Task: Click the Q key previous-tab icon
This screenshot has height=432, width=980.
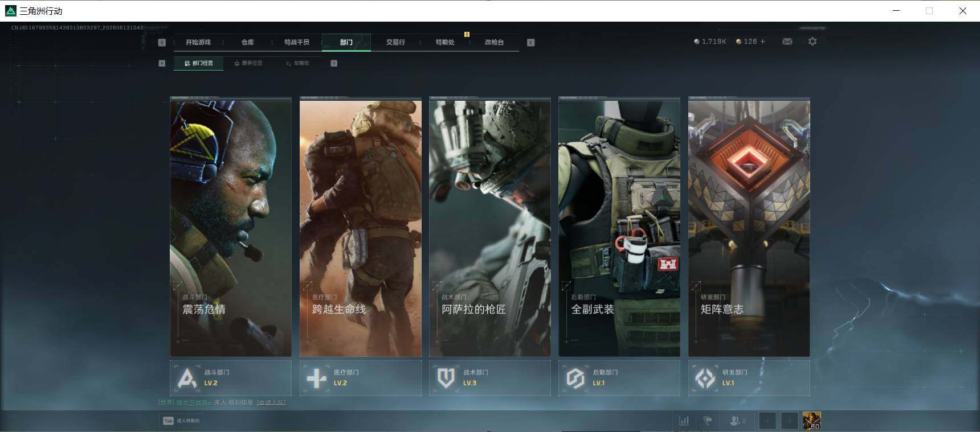Action: coord(162,42)
